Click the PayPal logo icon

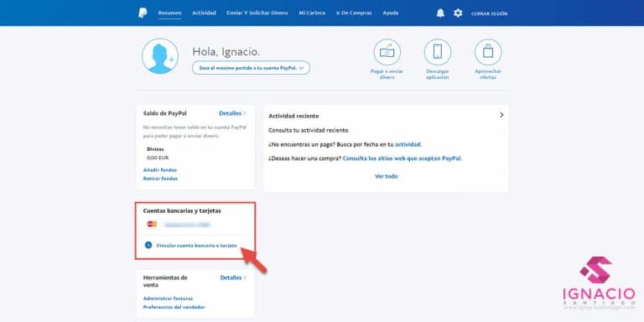[143, 13]
